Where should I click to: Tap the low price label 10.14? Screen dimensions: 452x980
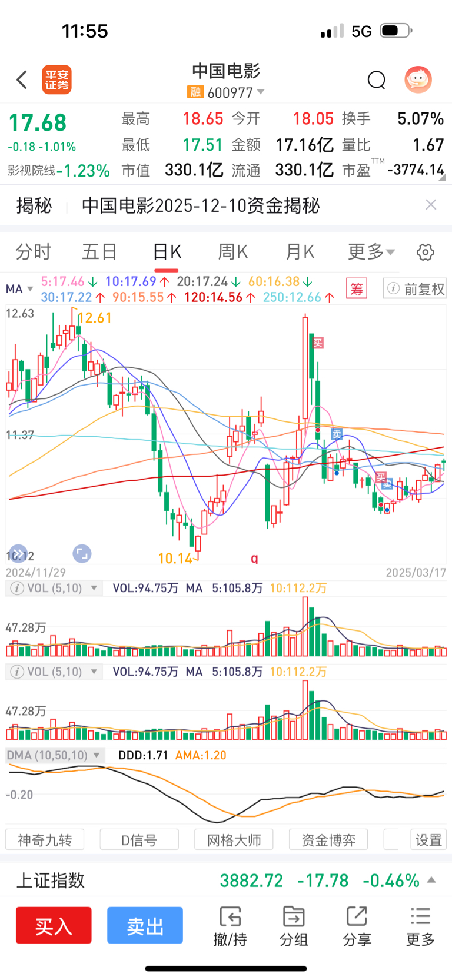click(x=175, y=558)
